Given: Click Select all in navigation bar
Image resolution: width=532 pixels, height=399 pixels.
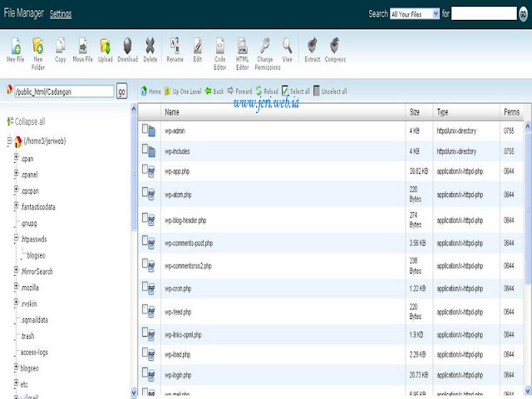Looking at the screenshot, I should (x=296, y=91).
